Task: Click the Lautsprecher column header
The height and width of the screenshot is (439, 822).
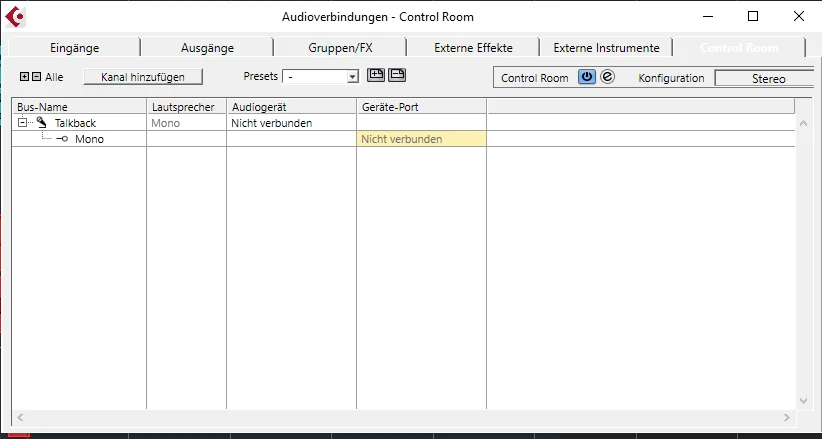Action: pos(186,107)
